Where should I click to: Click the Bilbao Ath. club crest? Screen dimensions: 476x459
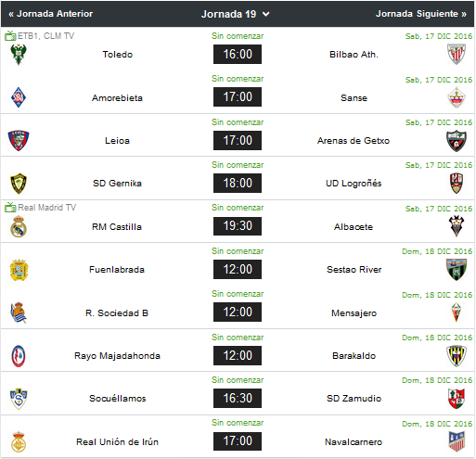(x=457, y=55)
